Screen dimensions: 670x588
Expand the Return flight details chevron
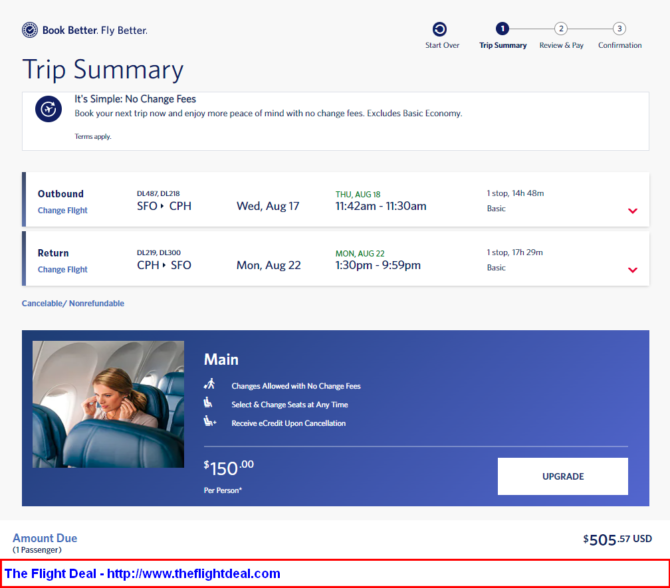pyautogui.click(x=633, y=270)
